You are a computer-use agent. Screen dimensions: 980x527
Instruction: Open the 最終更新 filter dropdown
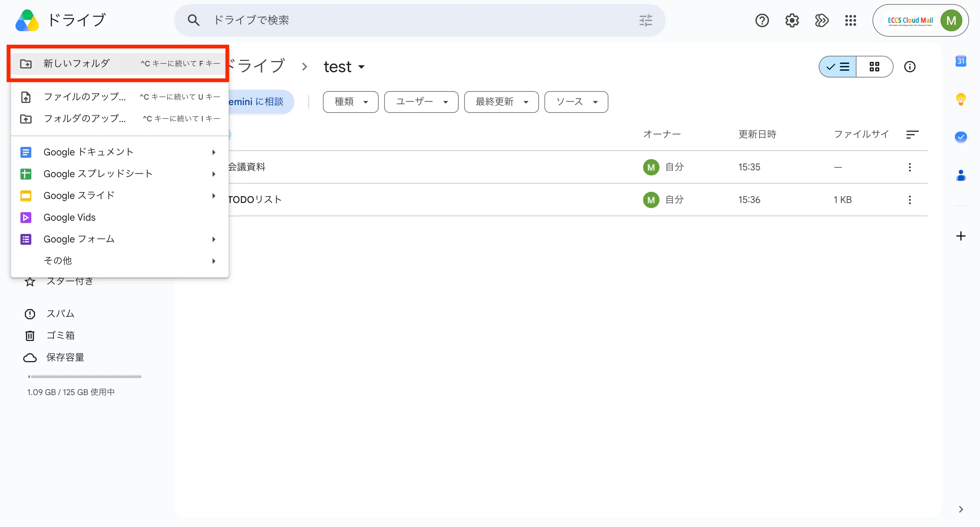tap(502, 102)
